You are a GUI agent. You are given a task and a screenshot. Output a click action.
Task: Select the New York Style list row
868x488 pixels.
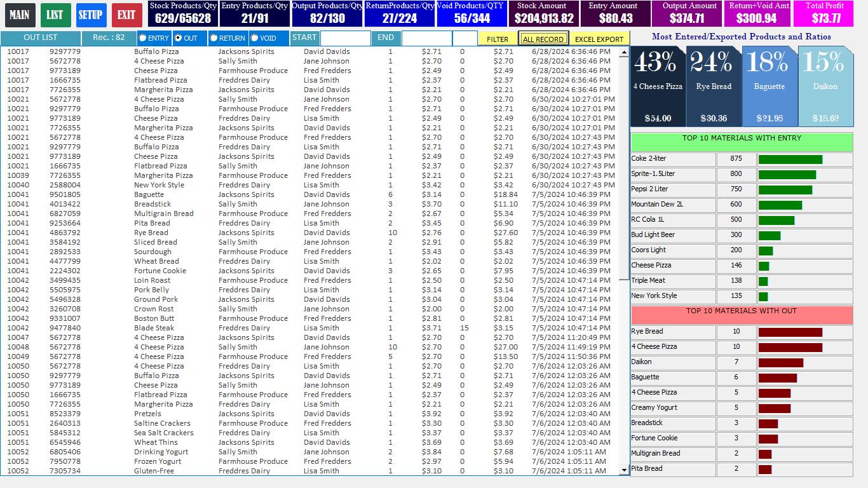[x=311, y=185]
